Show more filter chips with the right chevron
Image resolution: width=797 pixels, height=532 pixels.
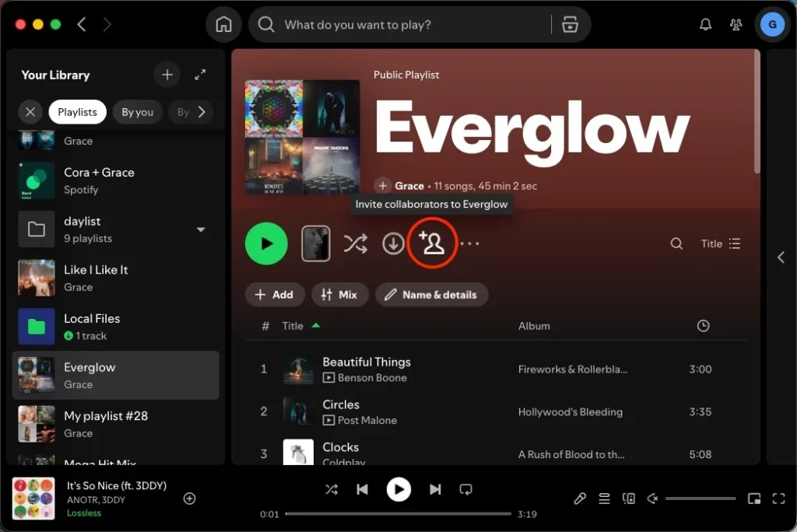[202, 112]
